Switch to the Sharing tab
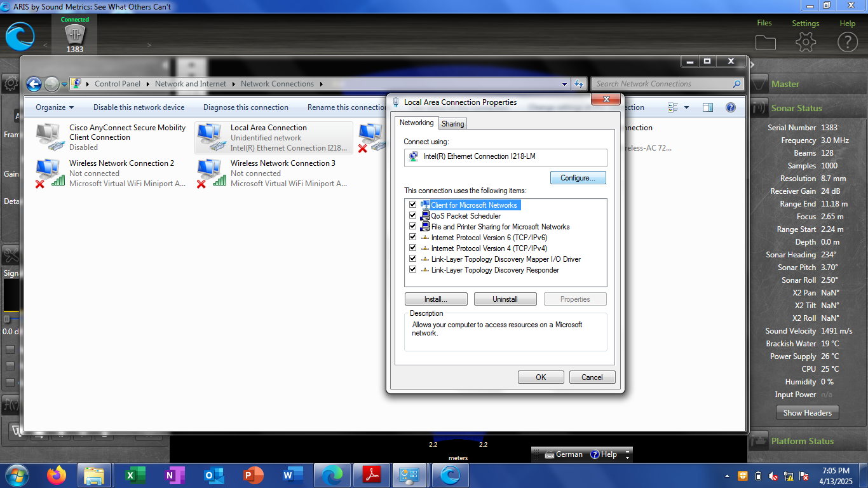This screenshot has width=868, height=488. 452,124
